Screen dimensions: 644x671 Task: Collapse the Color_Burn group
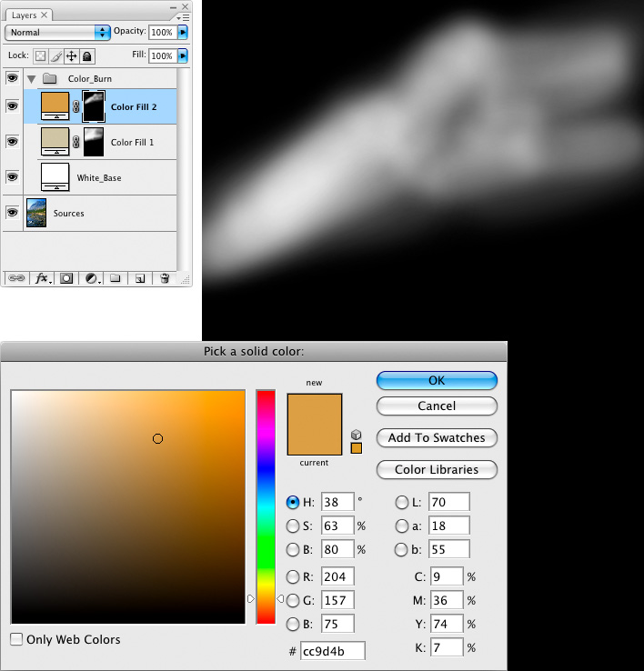click(32, 79)
